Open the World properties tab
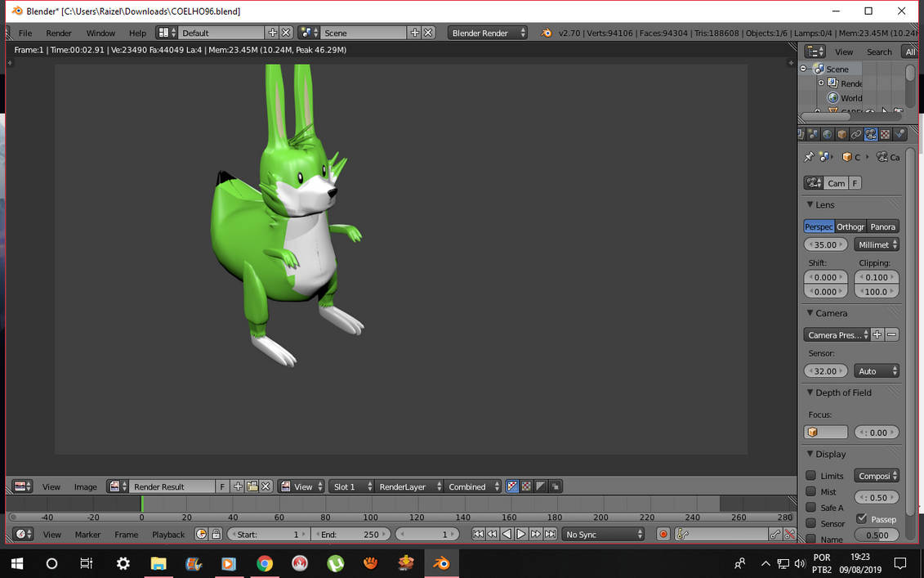 pos(827,133)
